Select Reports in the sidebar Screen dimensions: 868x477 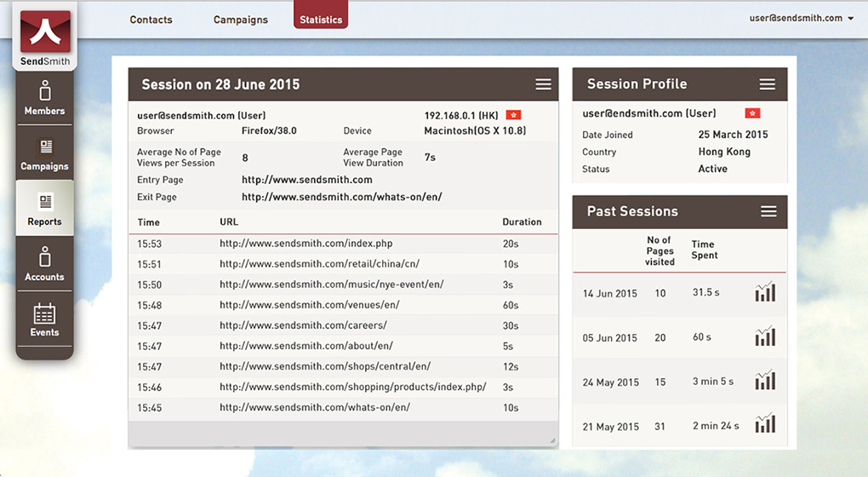(44, 209)
